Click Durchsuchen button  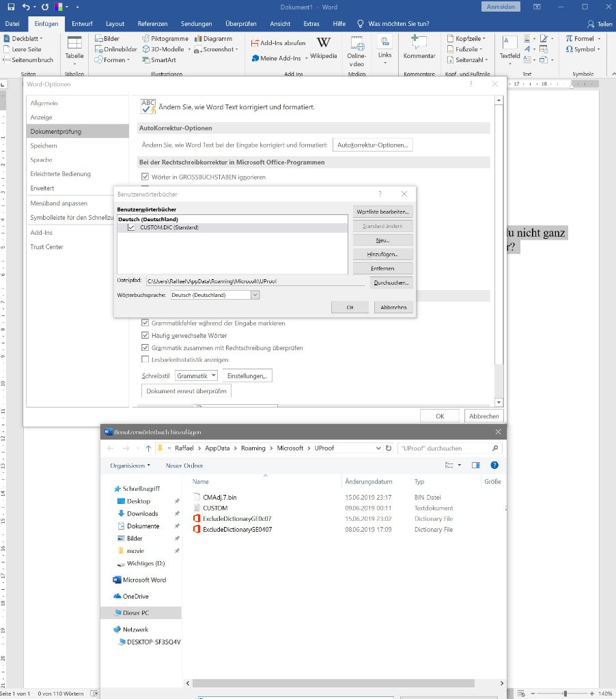[391, 283]
